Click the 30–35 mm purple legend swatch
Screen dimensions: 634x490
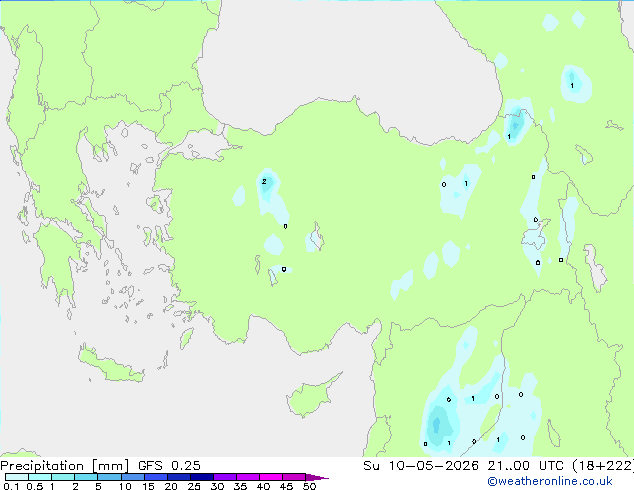click(x=225, y=477)
